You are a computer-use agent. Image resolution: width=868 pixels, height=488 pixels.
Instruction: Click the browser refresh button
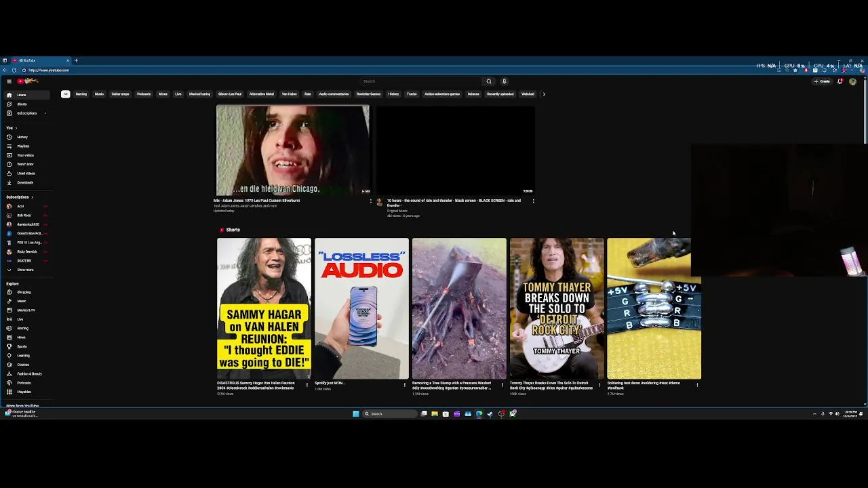click(x=14, y=70)
